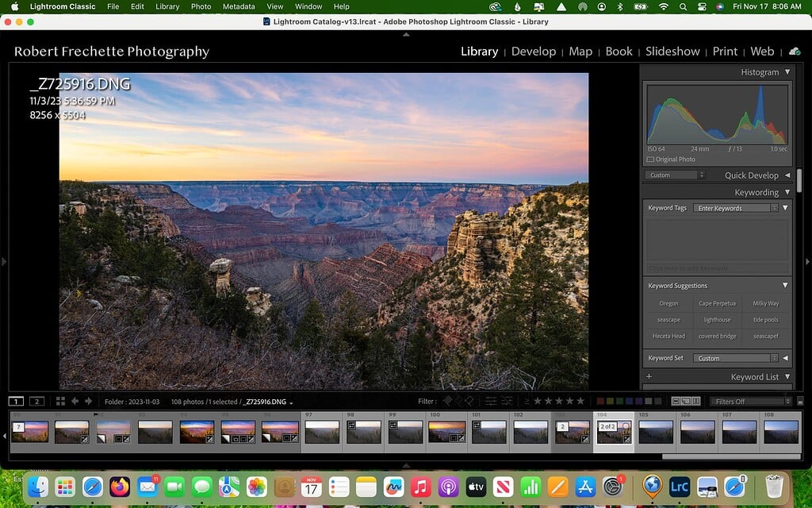Toggle the edits filter icon next to flags
812x508 pixels.
tap(490, 401)
